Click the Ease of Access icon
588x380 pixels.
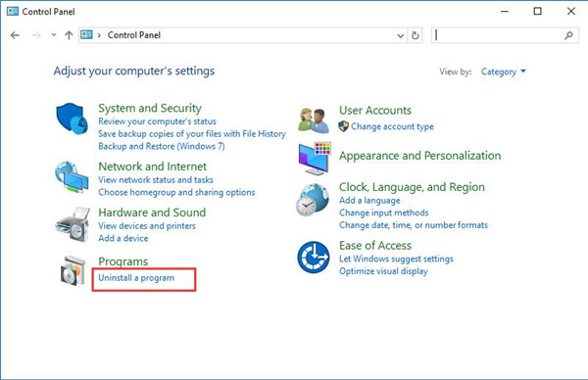[x=314, y=257]
